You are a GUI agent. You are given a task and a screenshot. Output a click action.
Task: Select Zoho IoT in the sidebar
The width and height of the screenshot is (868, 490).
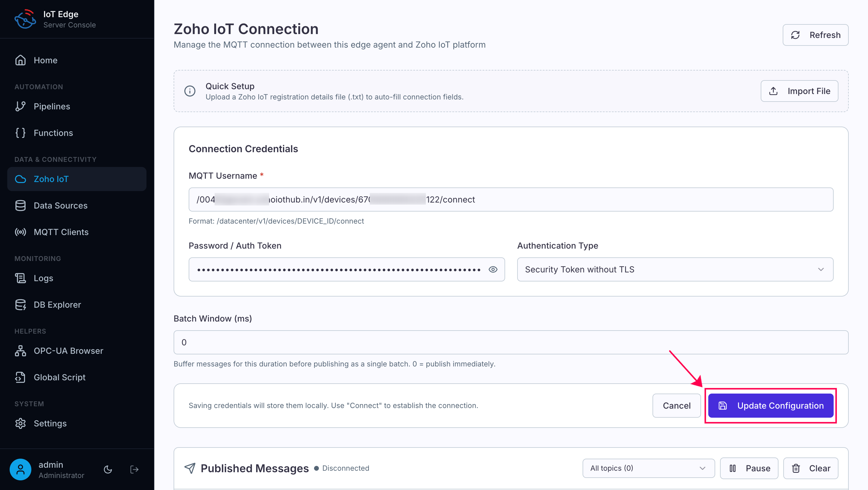(77, 179)
